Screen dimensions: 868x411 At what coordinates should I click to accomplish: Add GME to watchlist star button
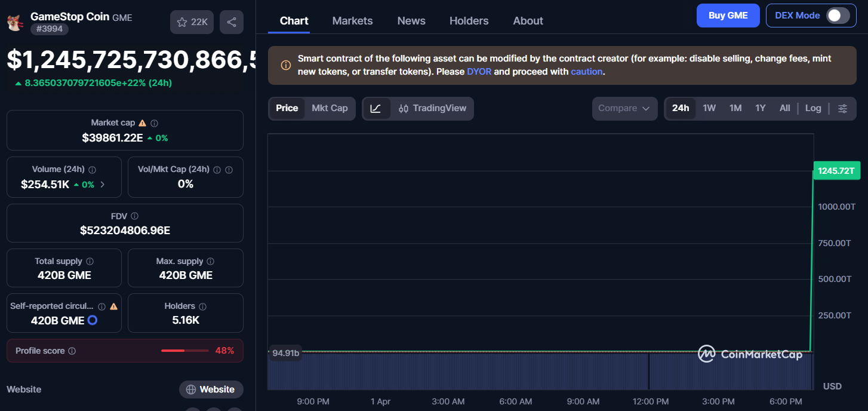coord(192,22)
